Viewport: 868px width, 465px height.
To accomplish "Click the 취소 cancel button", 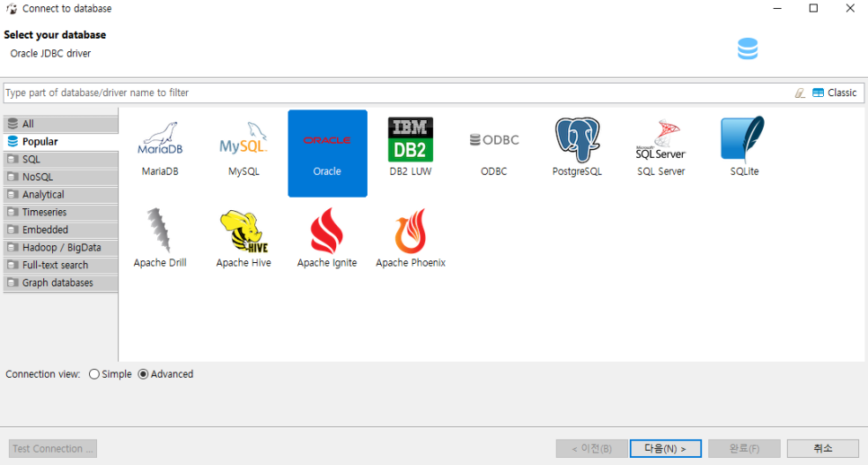I will pyautogui.click(x=822, y=449).
